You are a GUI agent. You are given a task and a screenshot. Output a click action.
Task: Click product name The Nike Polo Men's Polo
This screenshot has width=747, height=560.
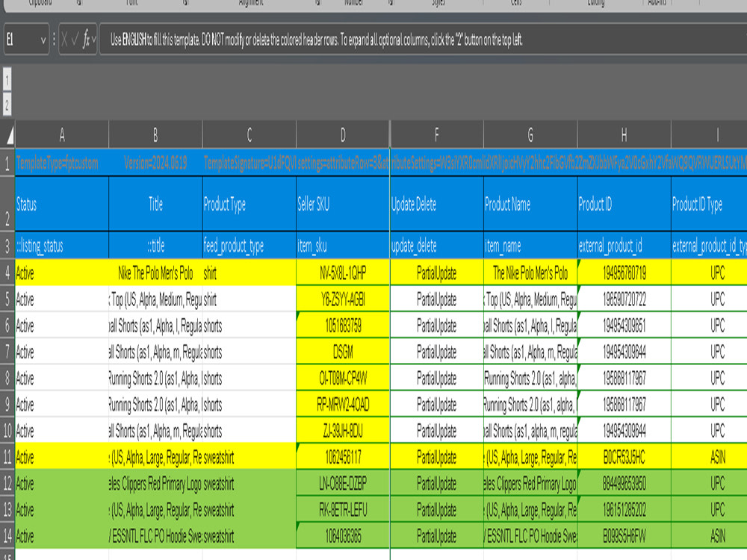point(530,273)
